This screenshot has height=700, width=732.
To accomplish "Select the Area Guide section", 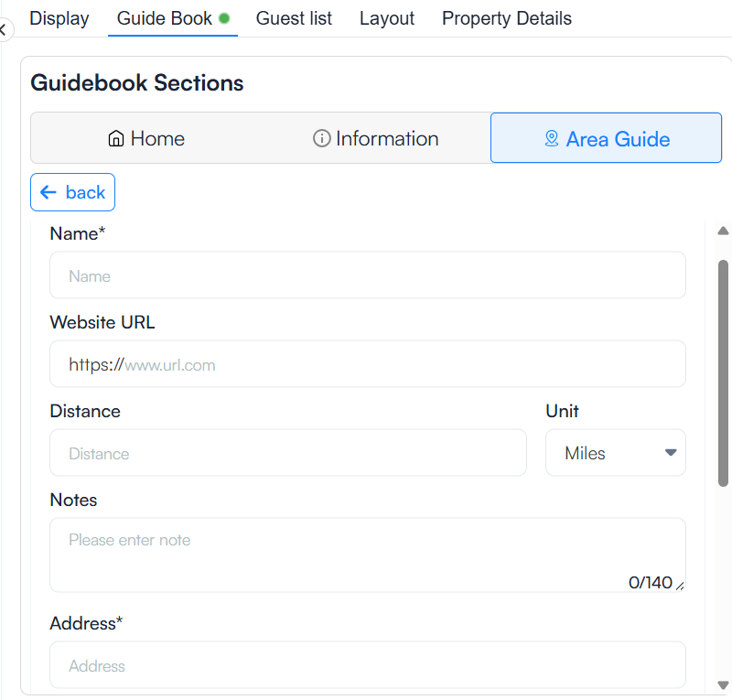I will point(606,138).
